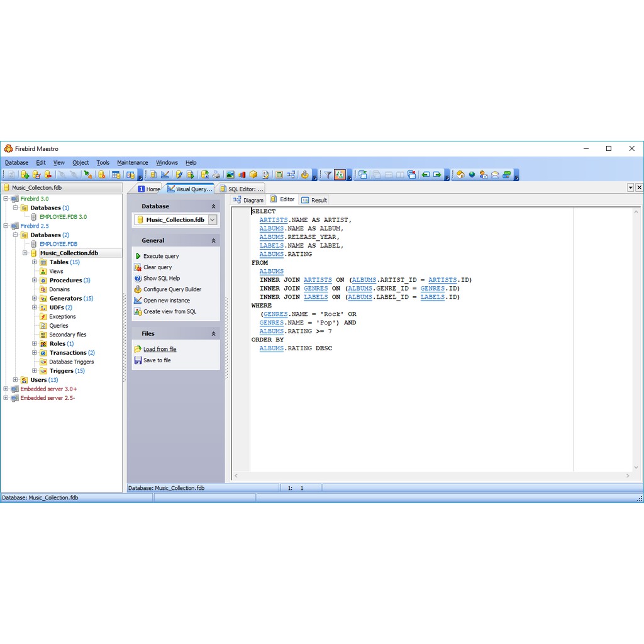Select EMPLOYEE.FDB 3.0 in the database tree
This screenshot has width=644, height=644.
coord(63,216)
